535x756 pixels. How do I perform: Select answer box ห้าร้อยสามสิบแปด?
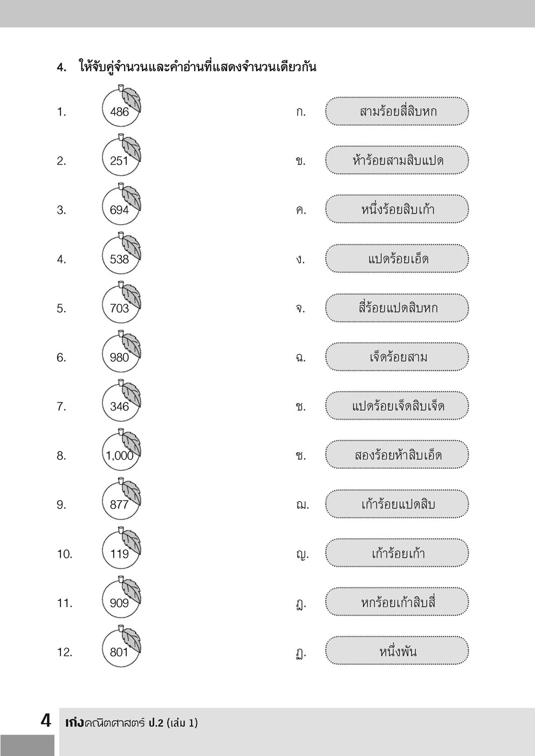point(397,161)
